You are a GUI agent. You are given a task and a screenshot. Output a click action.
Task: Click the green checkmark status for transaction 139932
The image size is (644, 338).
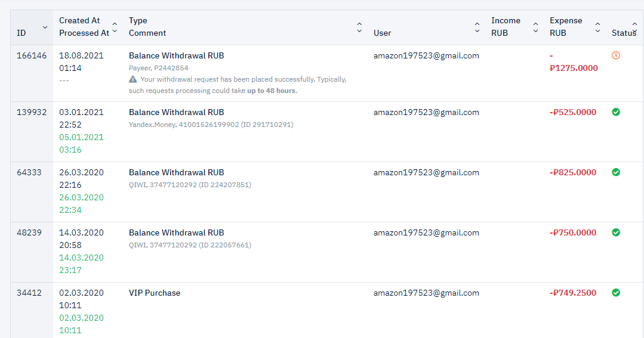point(616,112)
